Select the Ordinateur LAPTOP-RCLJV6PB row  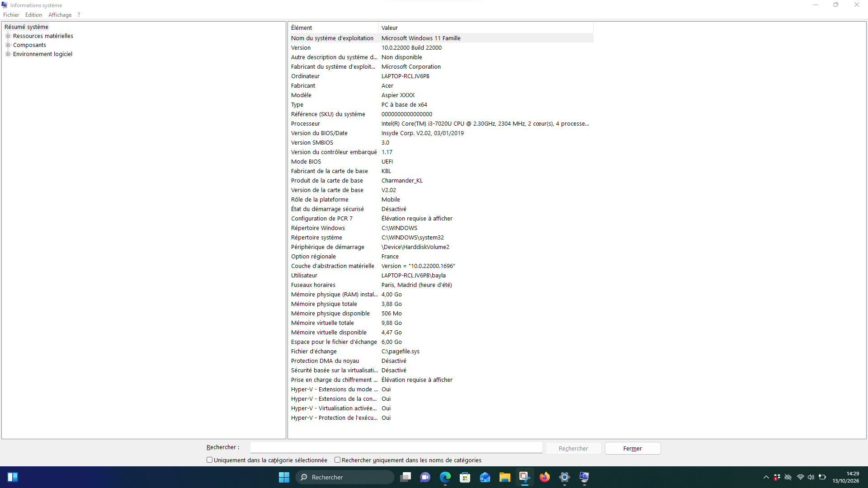point(441,76)
